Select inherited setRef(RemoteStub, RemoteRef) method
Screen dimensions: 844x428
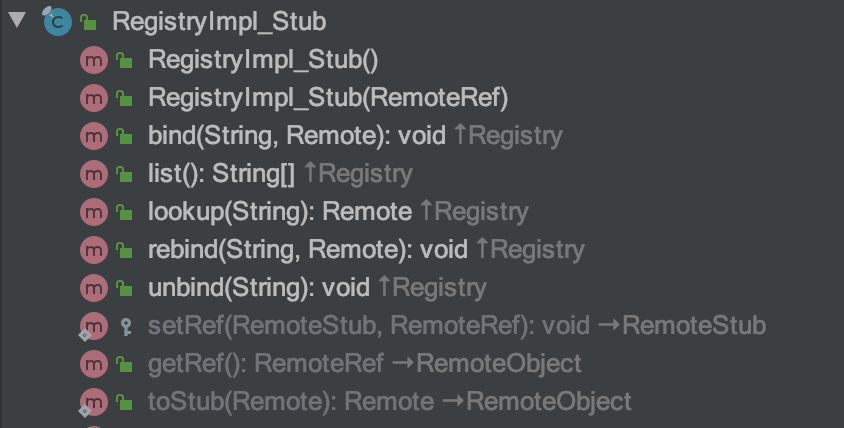click(x=369, y=326)
